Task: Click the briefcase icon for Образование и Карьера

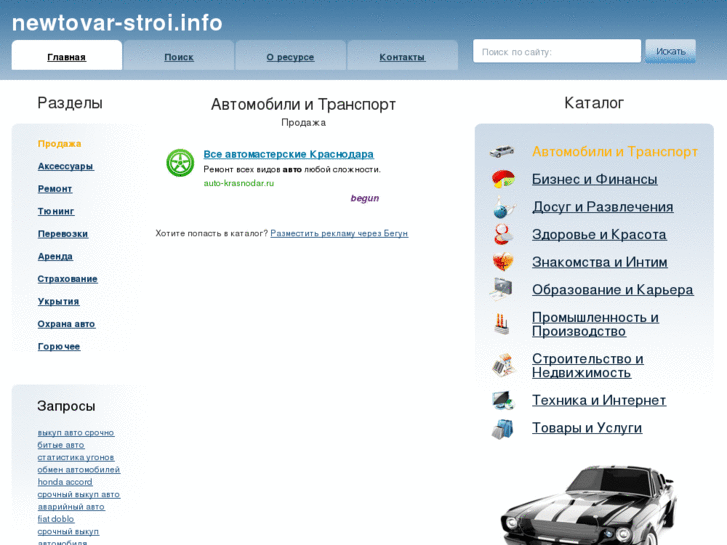Action: 502,289
